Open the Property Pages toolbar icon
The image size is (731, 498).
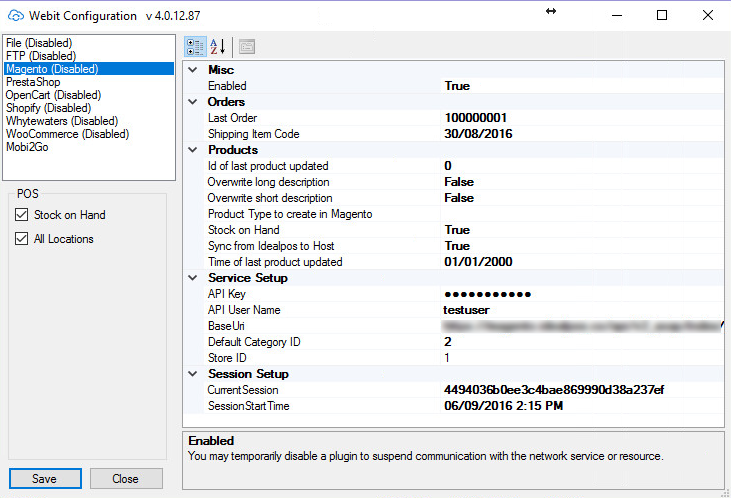click(x=247, y=47)
